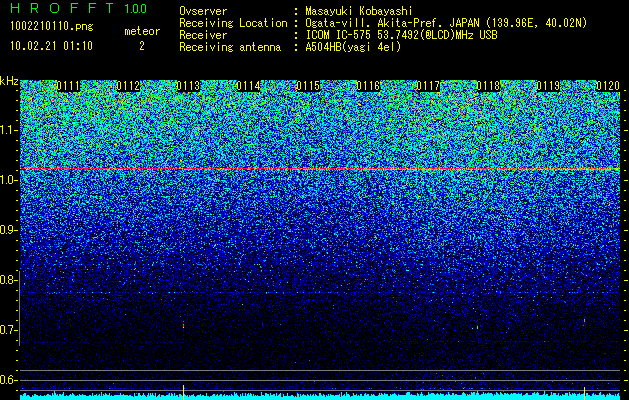Screen dimensions: 629x400
Task: Click the 'Receiving antenna' label
Action: [230, 47]
